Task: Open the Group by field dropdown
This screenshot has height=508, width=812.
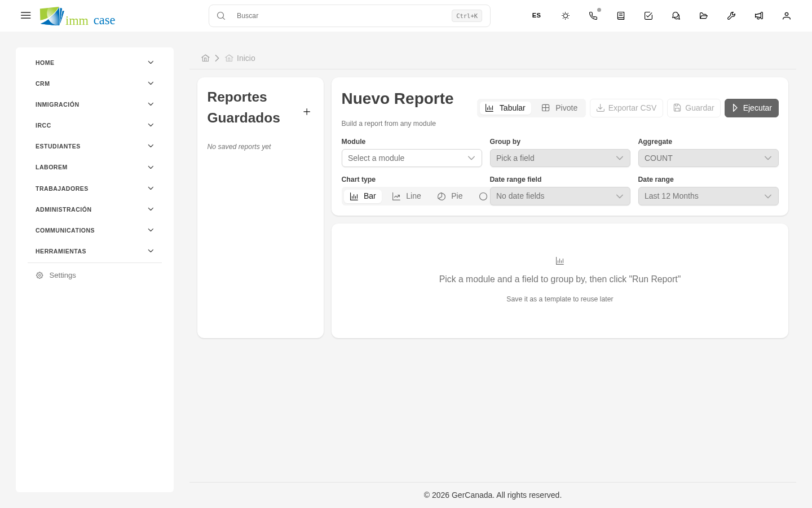Action: pyautogui.click(x=560, y=158)
